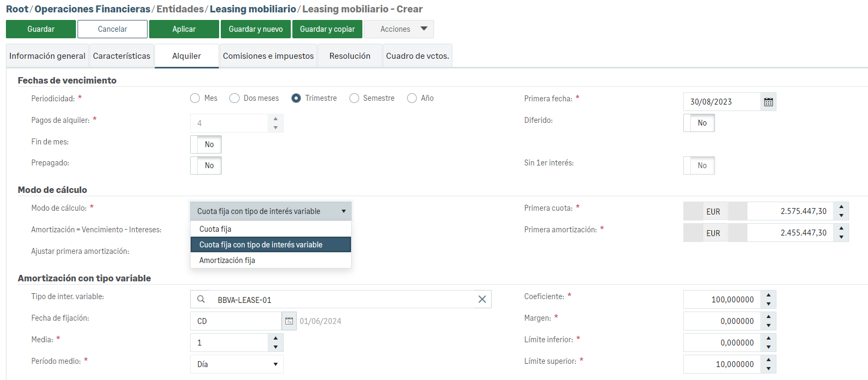Open the Cuadro de vctos. tab
Screen dimensions: 868x380
point(417,56)
